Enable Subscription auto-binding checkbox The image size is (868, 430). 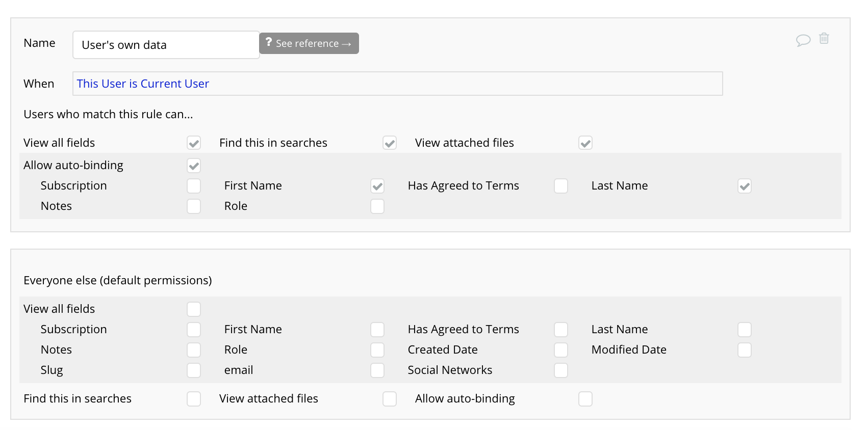coord(194,186)
